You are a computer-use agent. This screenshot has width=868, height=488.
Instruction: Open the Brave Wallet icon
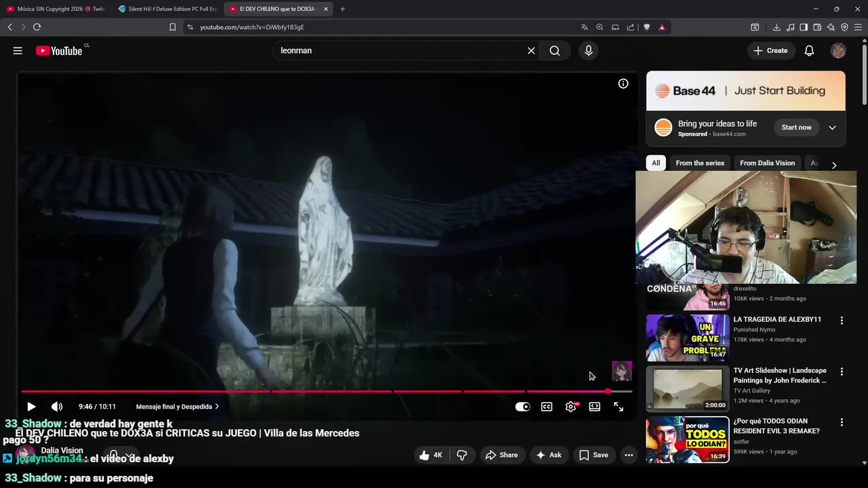(817, 27)
